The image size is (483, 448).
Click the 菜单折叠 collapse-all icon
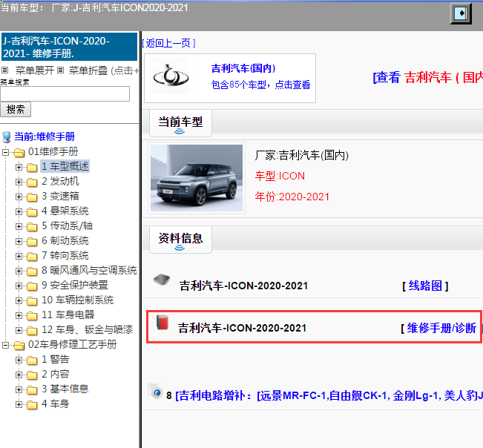(x=61, y=70)
